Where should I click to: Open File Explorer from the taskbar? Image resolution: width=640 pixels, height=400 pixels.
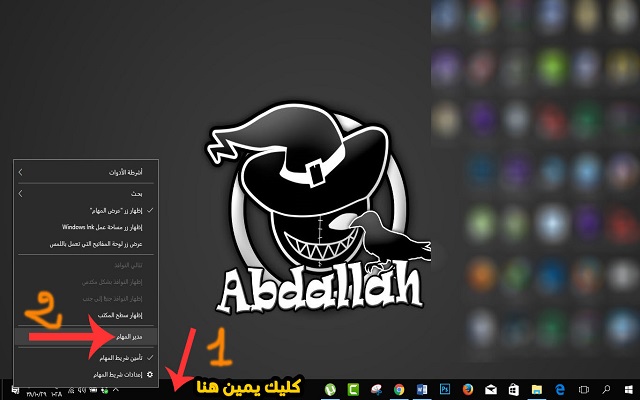click(x=535, y=389)
